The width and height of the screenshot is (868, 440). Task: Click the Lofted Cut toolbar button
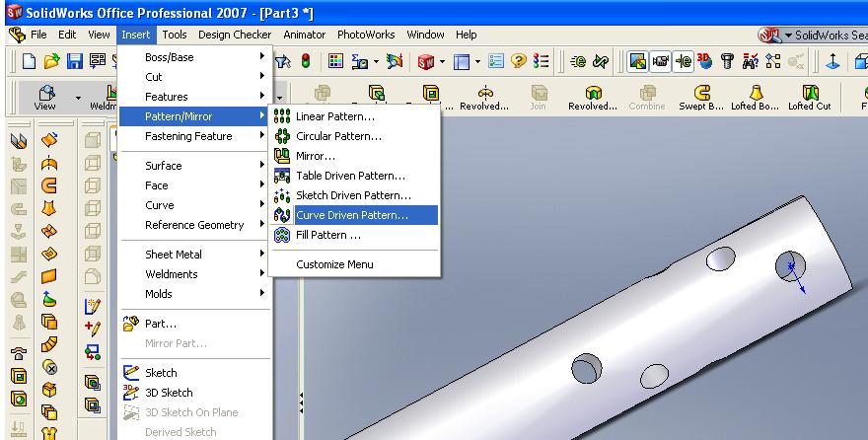(x=810, y=97)
